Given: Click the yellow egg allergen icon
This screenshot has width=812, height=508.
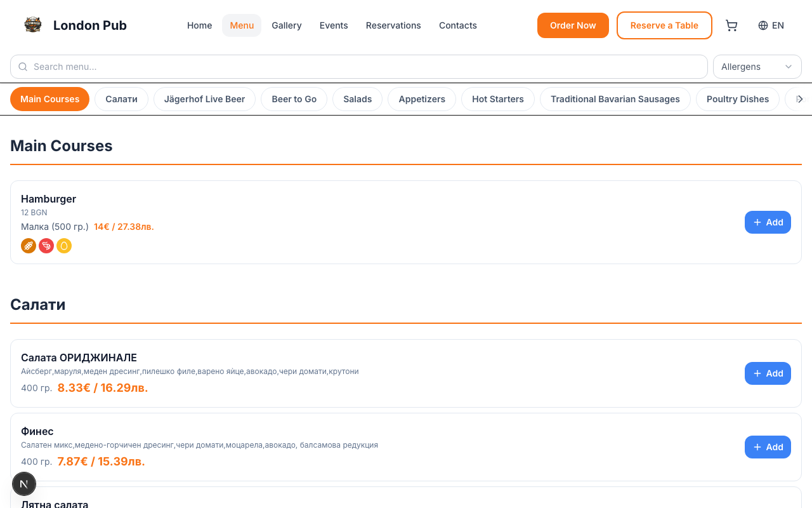Looking at the screenshot, I should tap(64, 246).
